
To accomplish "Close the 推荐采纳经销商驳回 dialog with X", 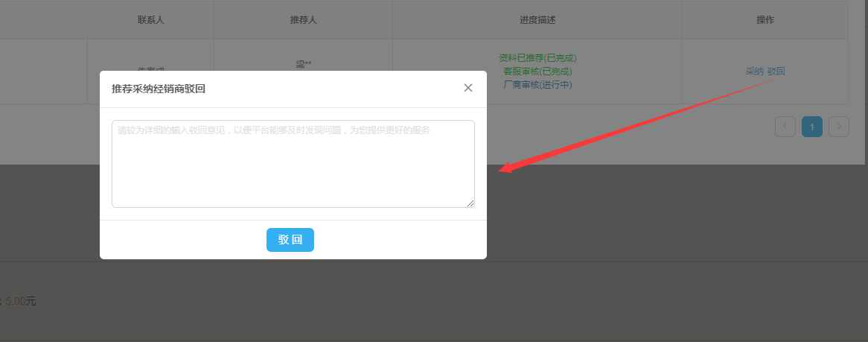I will tap(468, 88).
